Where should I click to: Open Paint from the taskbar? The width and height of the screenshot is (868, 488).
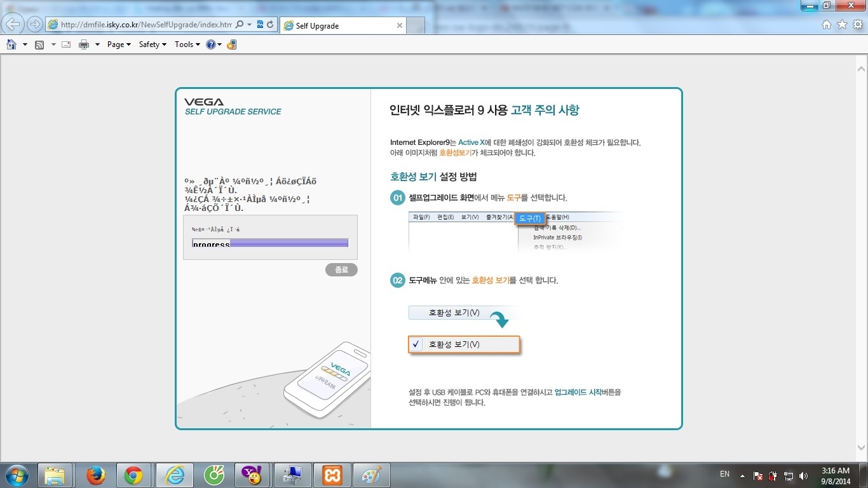tap(371, 475)
